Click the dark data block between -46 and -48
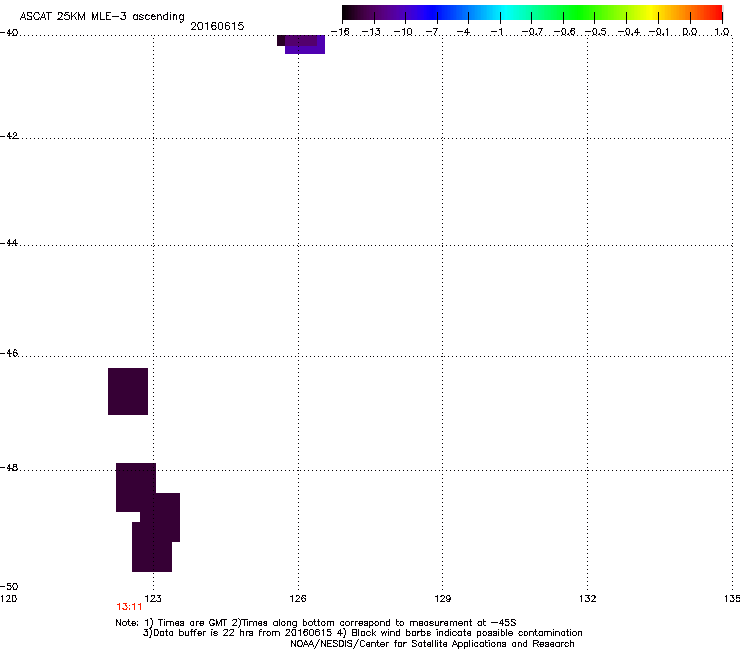This screenshot has height=650, width=740. point(128,391)
